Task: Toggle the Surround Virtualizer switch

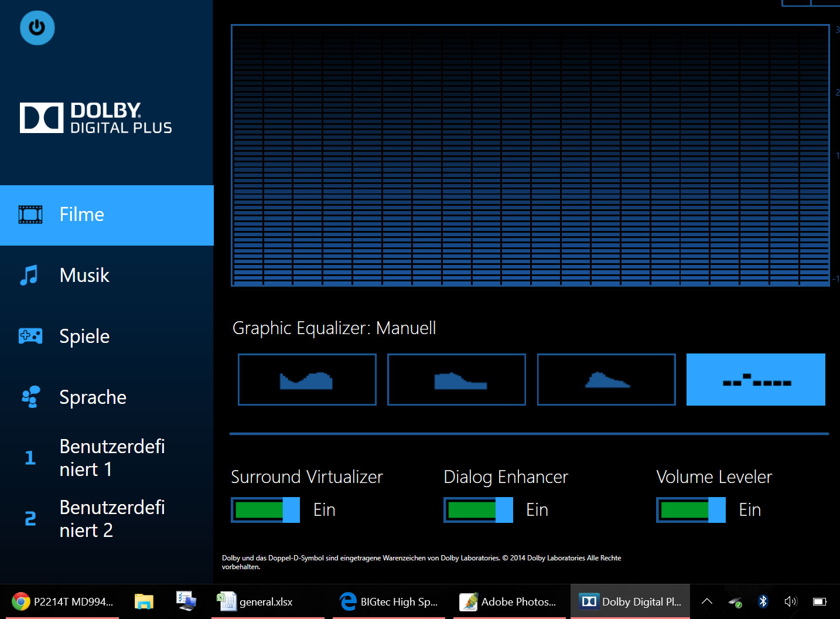Action: pos(265,510)
